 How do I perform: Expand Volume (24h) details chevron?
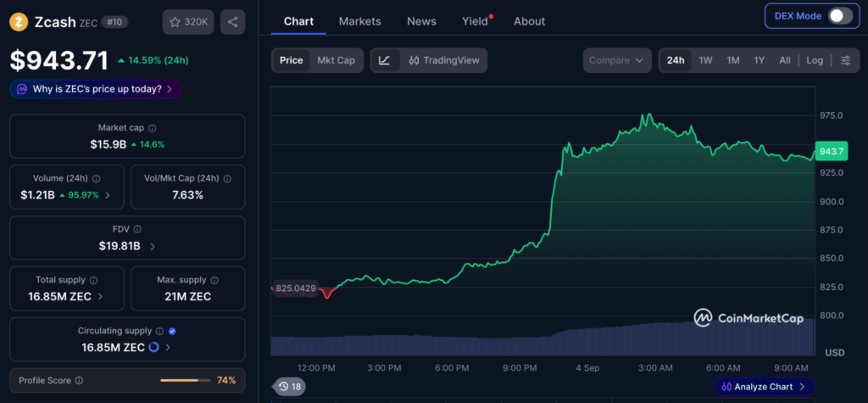point(108,195)
